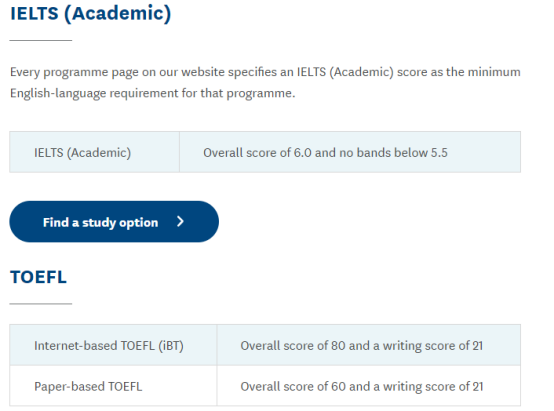The image size is (554, 411).
Task: Click the Internet-based TOEFL (iBT) cell
Action: 113,345
